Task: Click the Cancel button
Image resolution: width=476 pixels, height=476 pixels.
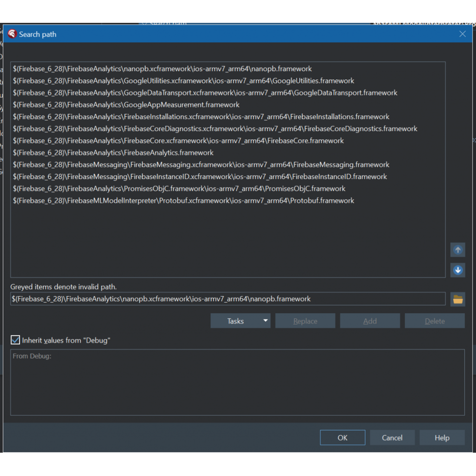Action: click(x=392, y=437)
